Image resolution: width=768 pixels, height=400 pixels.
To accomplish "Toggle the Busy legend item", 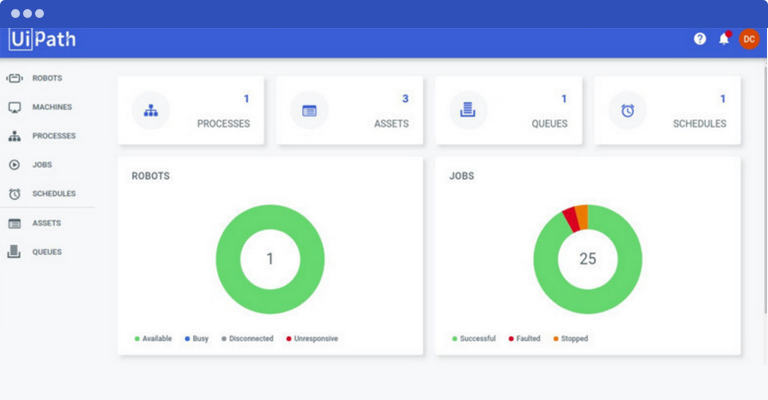I will 196,339.
